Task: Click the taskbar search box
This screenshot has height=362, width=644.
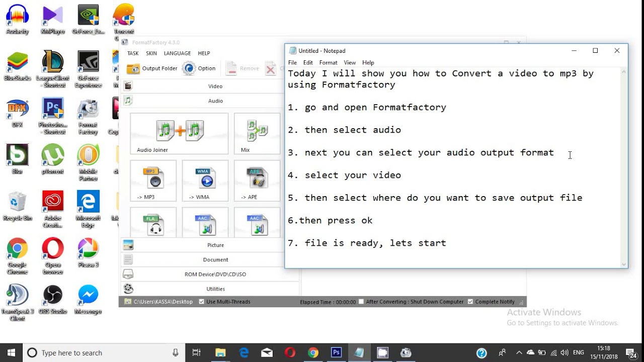Action: tap(103, 353)
